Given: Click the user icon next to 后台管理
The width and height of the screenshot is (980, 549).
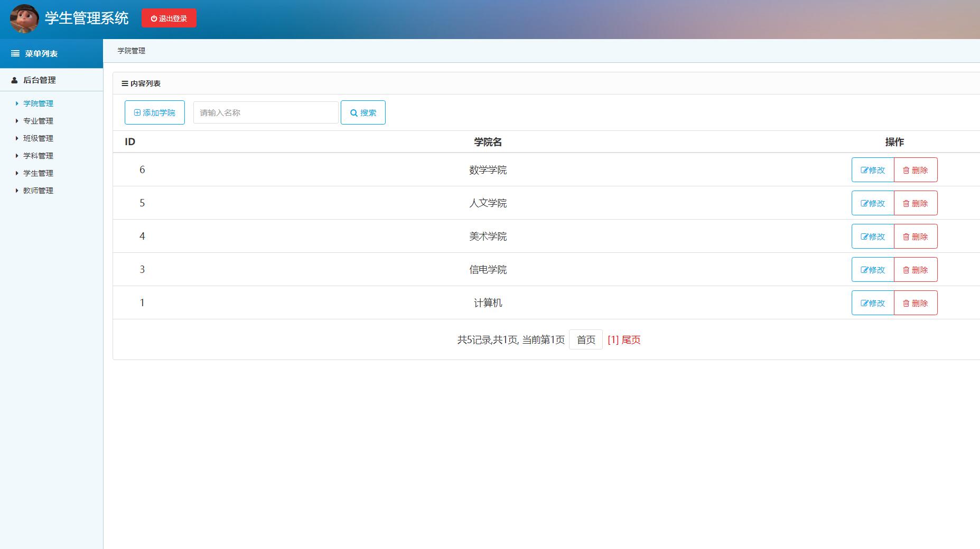Looking at the screenshot, I should click(x=14, y=80).
